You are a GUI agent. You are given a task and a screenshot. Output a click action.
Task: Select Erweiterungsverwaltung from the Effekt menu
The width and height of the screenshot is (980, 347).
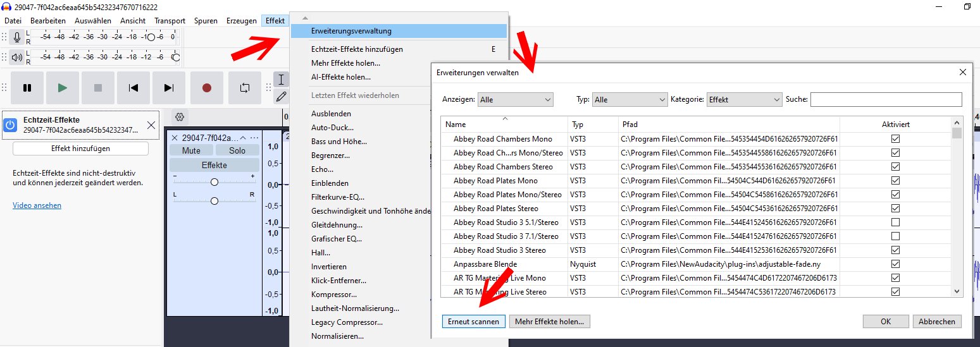coord(351,31)
